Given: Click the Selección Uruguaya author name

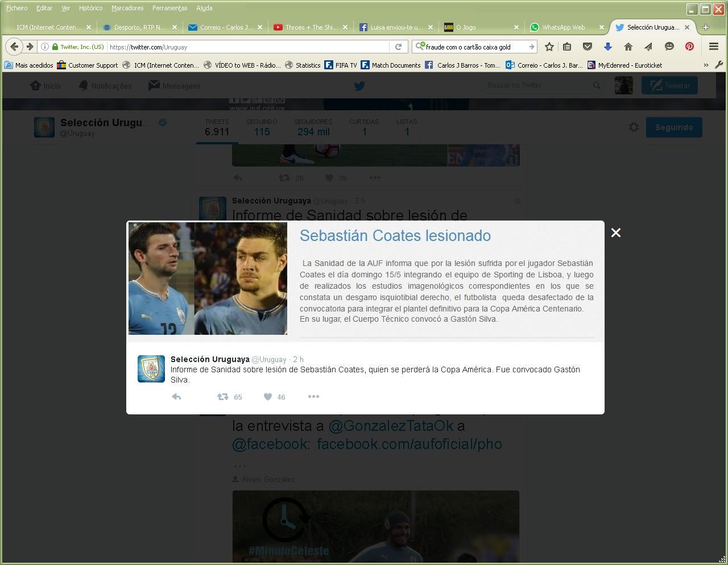Looking at the screenshot, I should tap(210, 359).
